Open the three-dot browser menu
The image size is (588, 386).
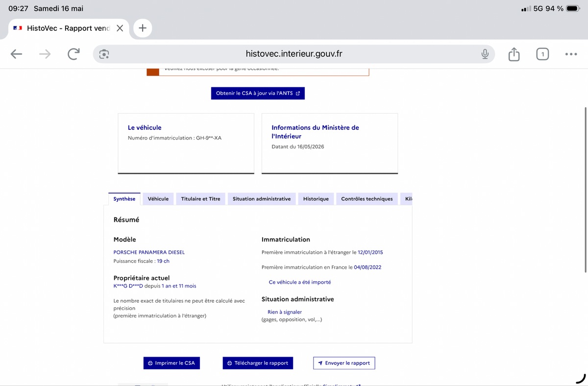tap(571, 54)
